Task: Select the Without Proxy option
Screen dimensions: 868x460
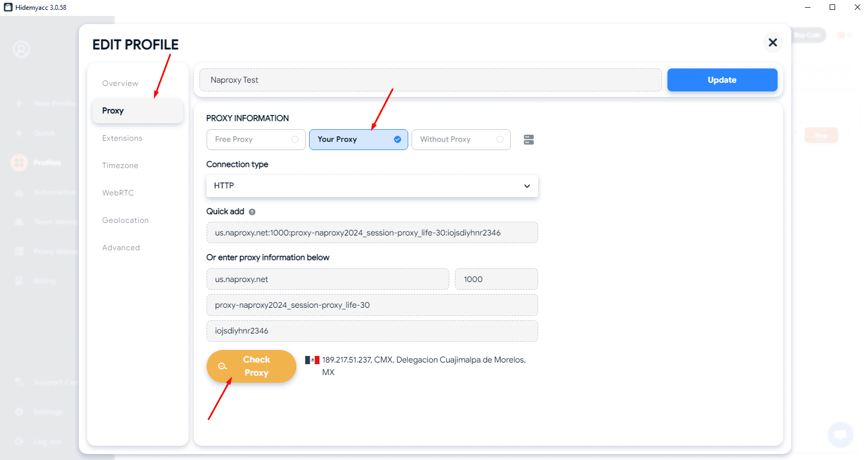Action: coord(461,140)
